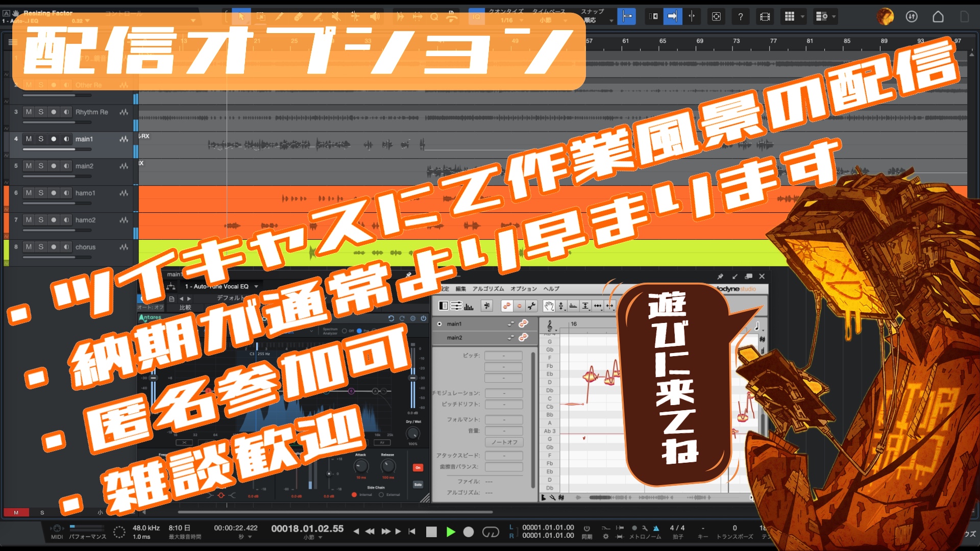Screen dimensions: 980x551
Task: Mute the main2 track
Action: click(29, 166)
